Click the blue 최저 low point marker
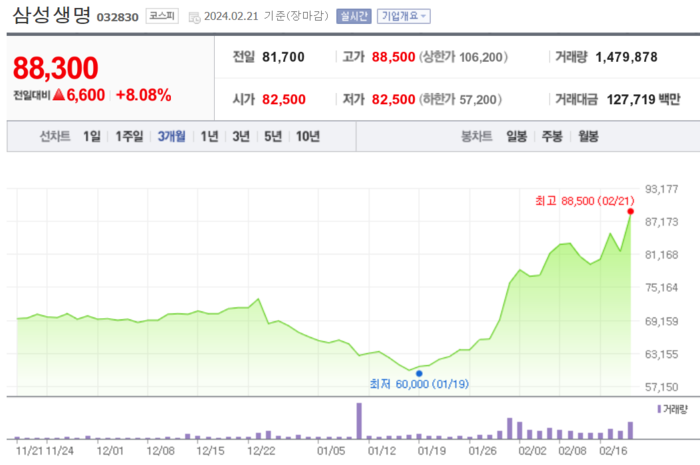700x465 pixels. [419, 372]
